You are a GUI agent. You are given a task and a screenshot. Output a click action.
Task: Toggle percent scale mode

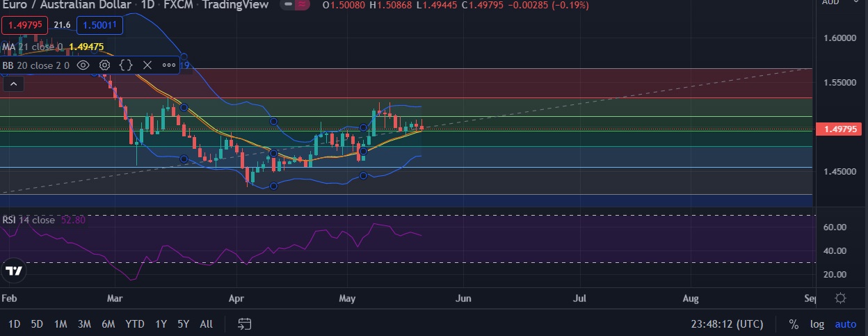tap(794, 324)
